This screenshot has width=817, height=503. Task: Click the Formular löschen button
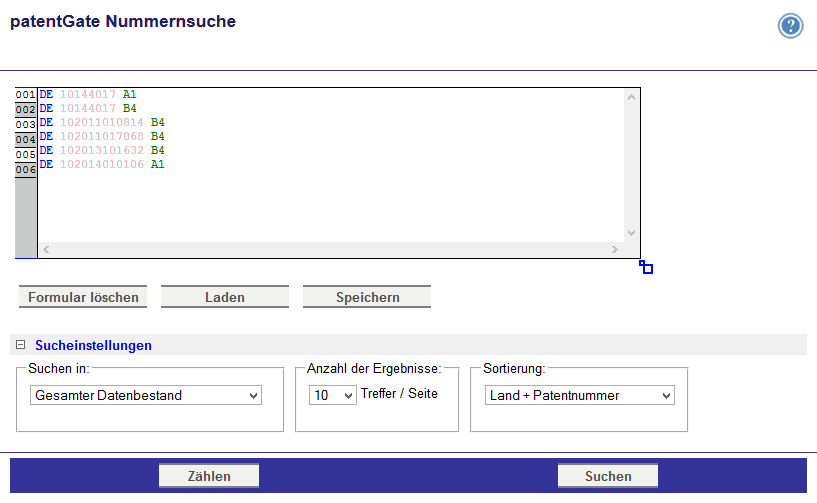pos(83,297)
